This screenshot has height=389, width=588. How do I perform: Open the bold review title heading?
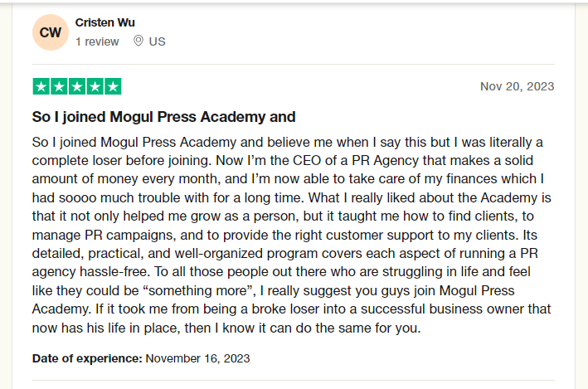click(164, 117)
